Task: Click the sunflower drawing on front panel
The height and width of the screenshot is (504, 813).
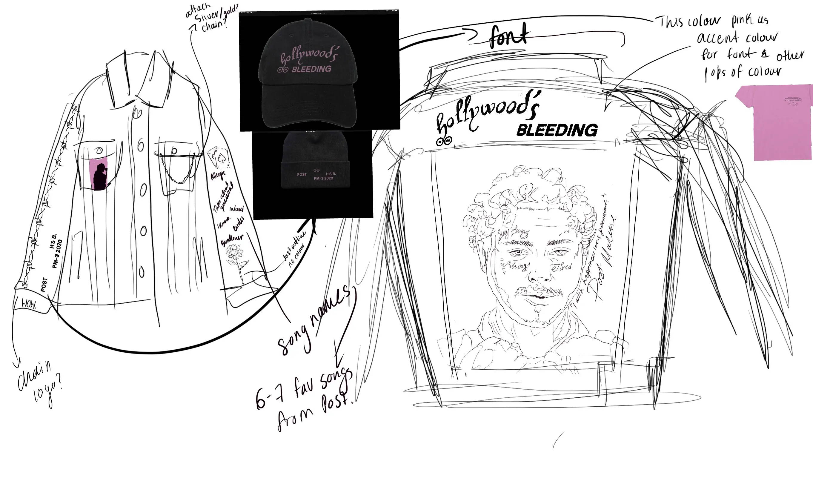Action: pyautogui.click(x=237, y=263)
